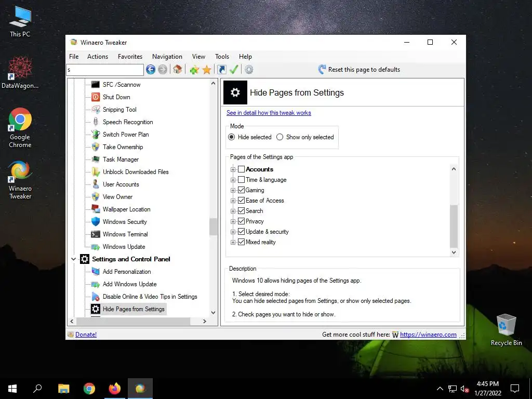This screenshot has height=399, width=532.
Task: Open the Tools menu
Action: pos(222,57)
